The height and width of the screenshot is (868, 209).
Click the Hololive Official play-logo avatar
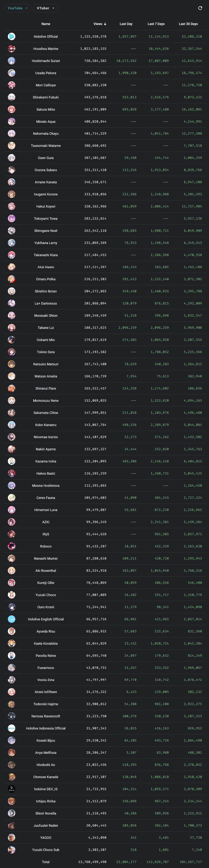[11, 36]
